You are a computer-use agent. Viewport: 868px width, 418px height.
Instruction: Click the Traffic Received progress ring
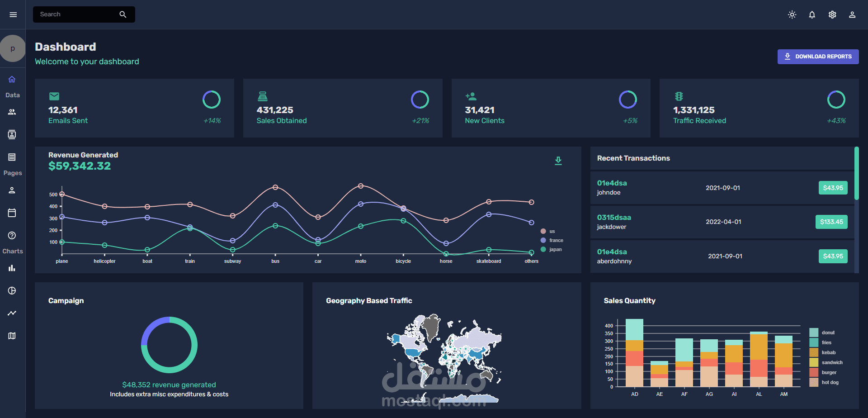point(836,100)
